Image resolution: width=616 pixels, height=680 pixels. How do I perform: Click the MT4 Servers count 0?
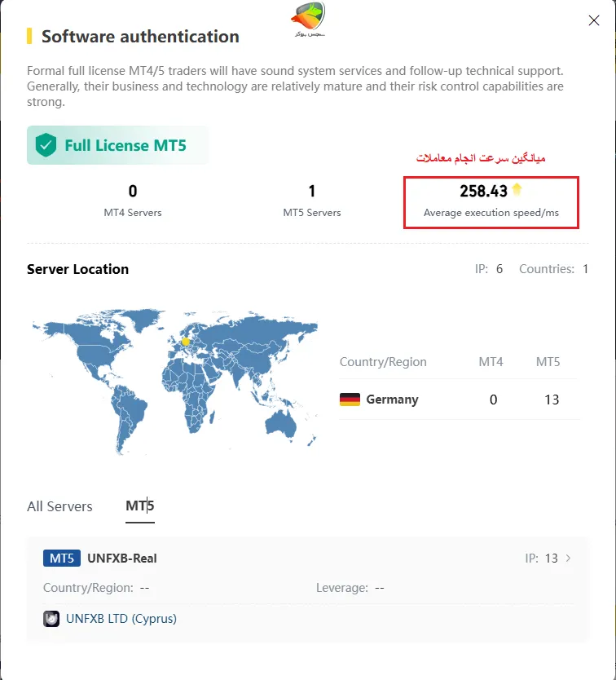pyautogui.click(x=133, y=191)
